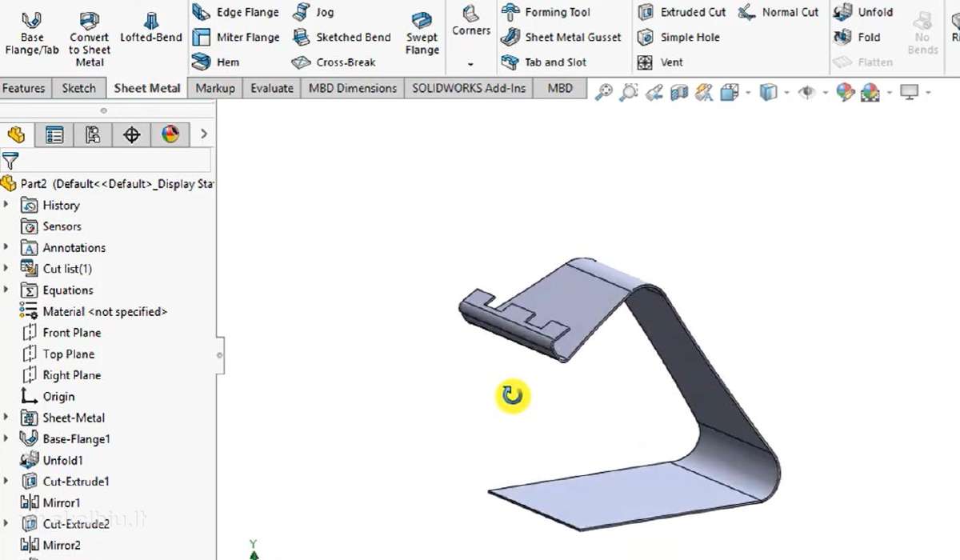Image resolution: width=960 pixels, height=560 pixels.
Task: Open the DisplayManager tab in the left panel
Action: (170, 134)
